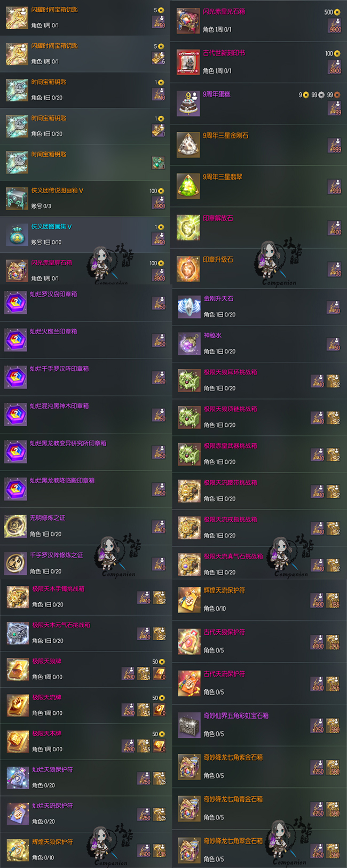Click the 印章解放石 glowing stone icon
Image resolution: width=347 pixels, height=868 pixels.
coord(188,228)
